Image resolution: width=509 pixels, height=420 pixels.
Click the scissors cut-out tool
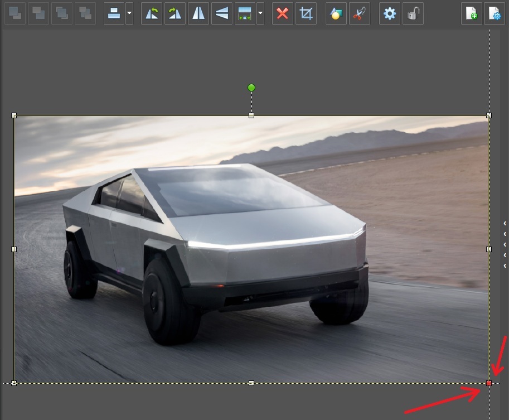pyautogui.click(x=360, y=13)
